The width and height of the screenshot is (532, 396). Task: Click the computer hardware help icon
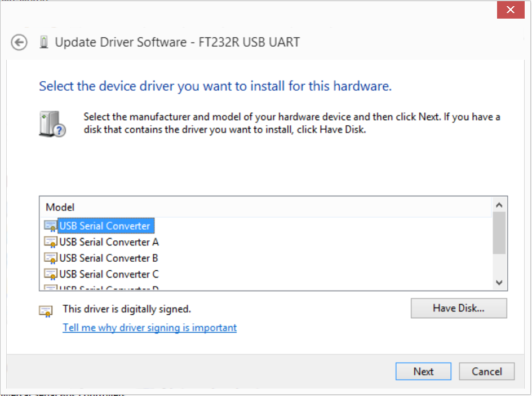52,124
